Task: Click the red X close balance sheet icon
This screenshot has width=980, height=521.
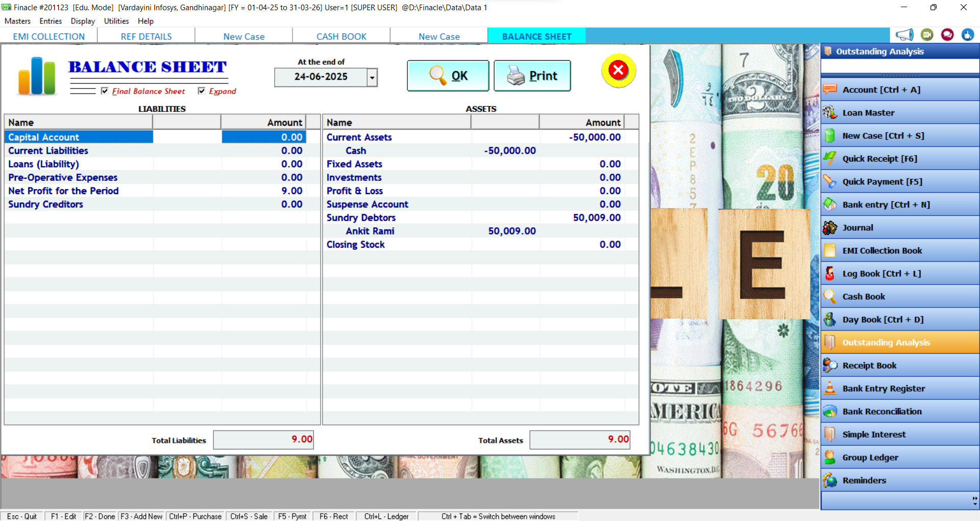Action: click(x=618, y=70)
